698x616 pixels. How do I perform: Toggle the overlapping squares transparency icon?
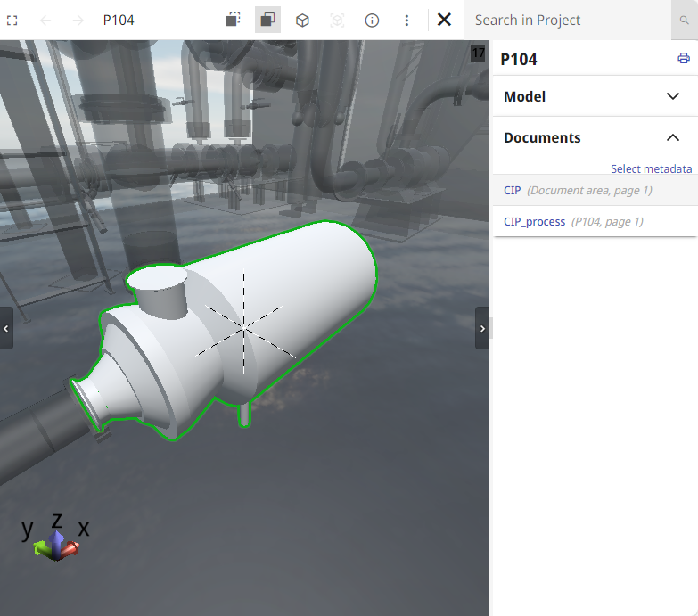pyautogui.click(x=267, y=20)
